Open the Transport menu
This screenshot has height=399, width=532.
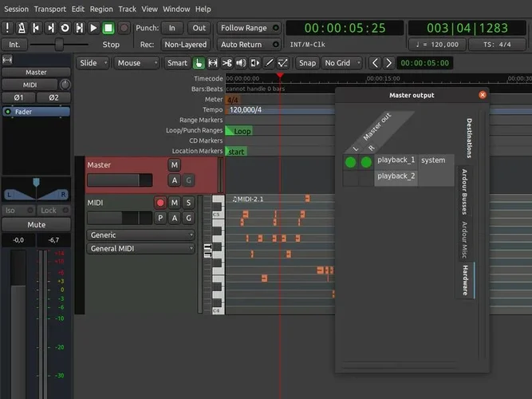point(50,9)
